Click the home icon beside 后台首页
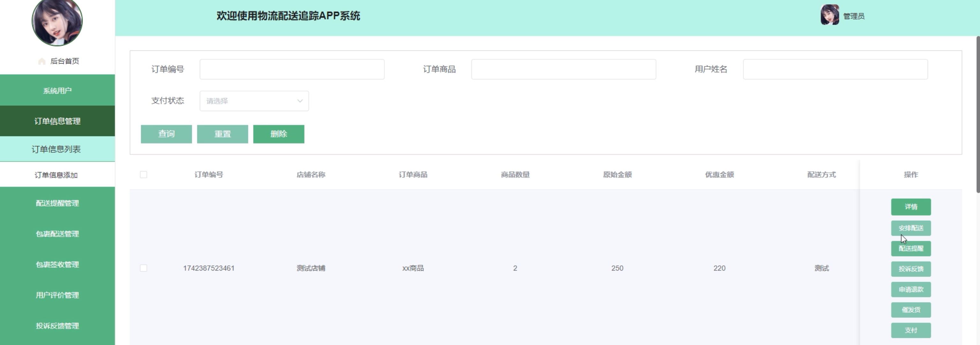 [x=42, y=61]
